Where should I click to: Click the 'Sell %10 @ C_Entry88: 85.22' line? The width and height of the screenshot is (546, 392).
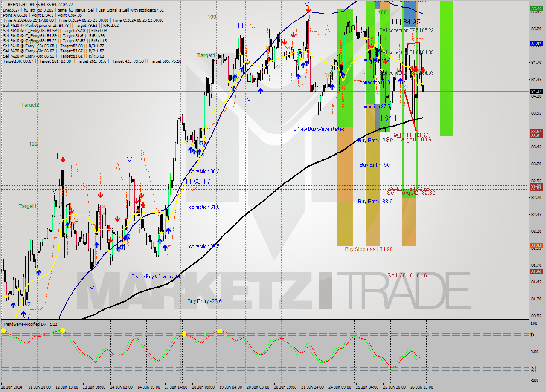[x=55, y=40]
